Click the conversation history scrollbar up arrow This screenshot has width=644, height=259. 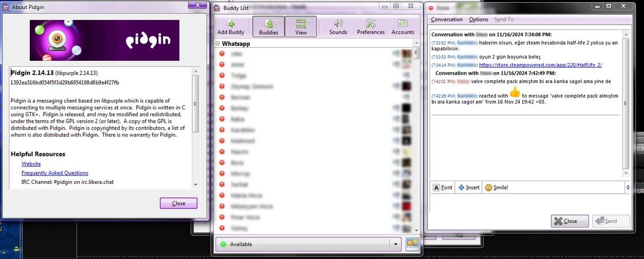[x=626, y=35]
